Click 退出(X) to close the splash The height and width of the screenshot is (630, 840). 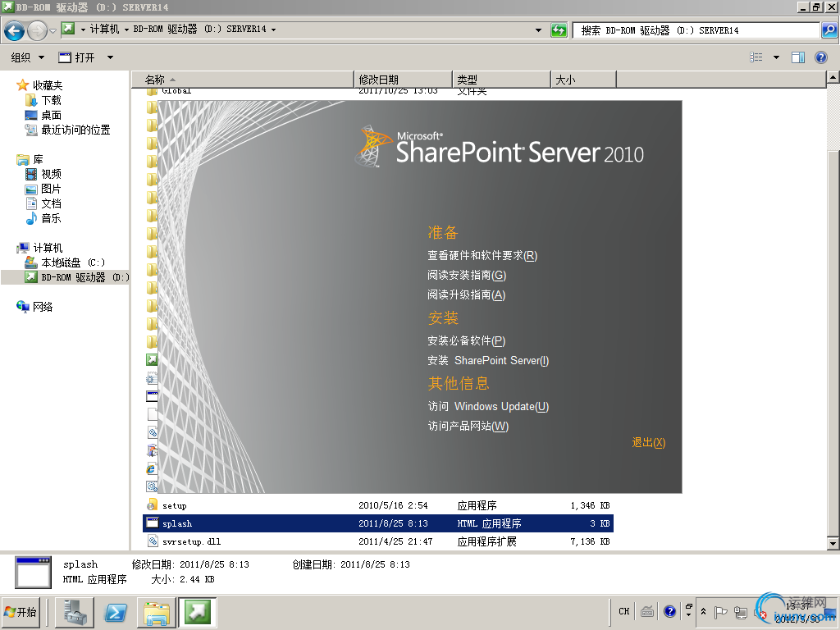coord(648,442)
